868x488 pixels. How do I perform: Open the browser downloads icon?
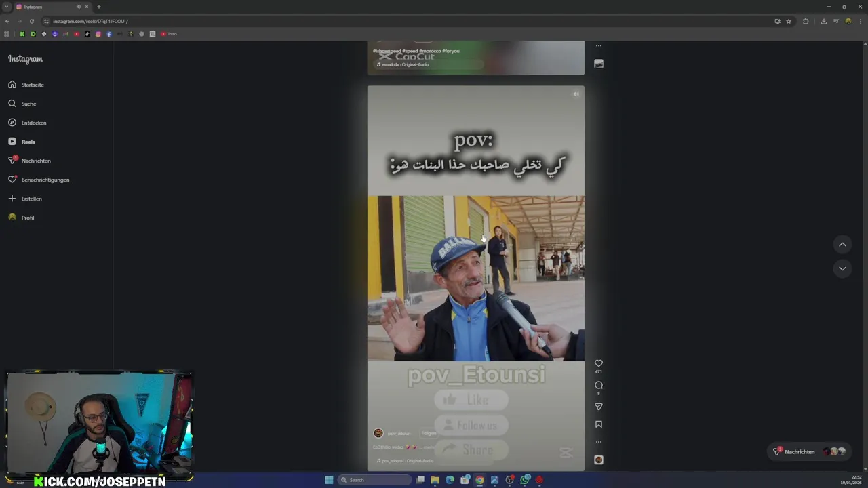824,21
